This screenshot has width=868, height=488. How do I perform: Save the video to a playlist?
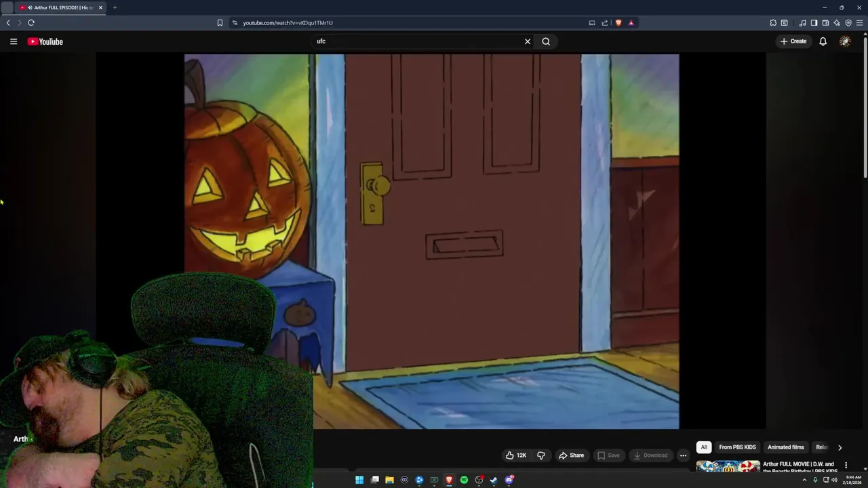click(x=608, y=455)
